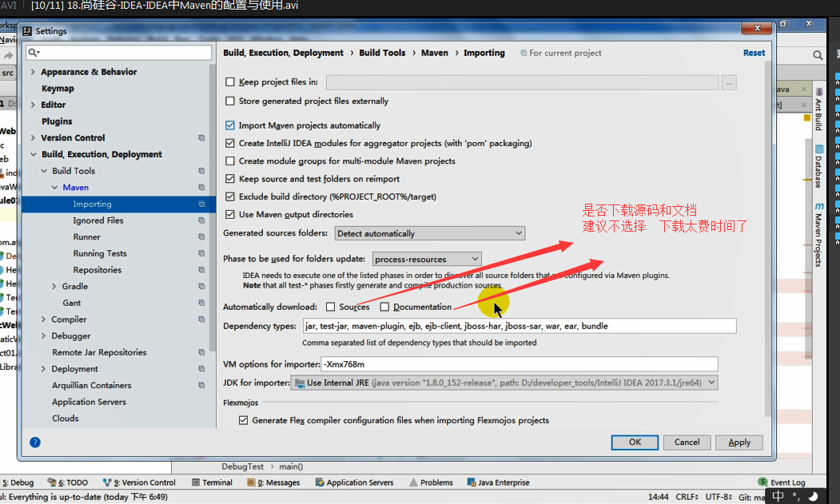Click the per-project icon beside Repositories

(x=201, y=270)
